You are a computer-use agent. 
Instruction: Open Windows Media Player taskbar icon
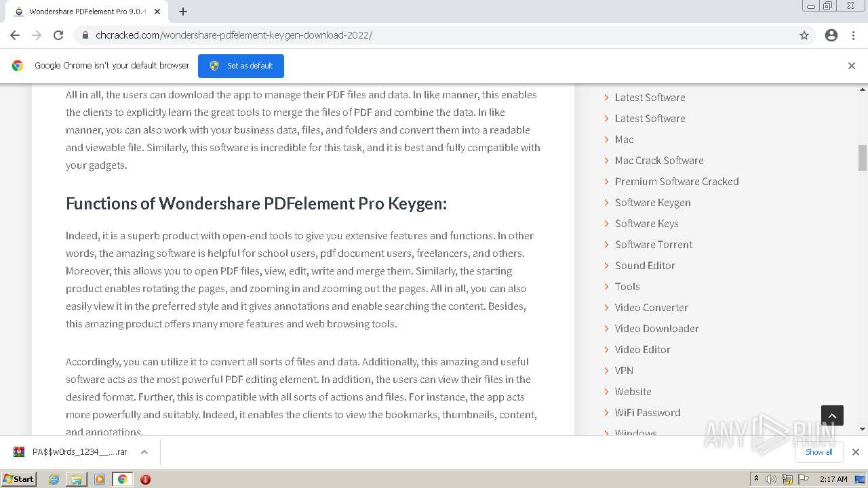click(x=100, y=479)
